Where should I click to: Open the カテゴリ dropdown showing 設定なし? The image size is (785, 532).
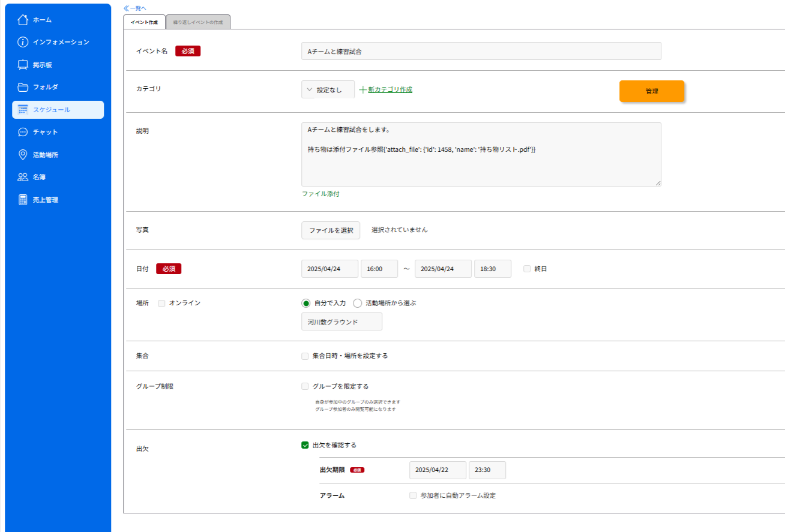click(x=328, y=89)
